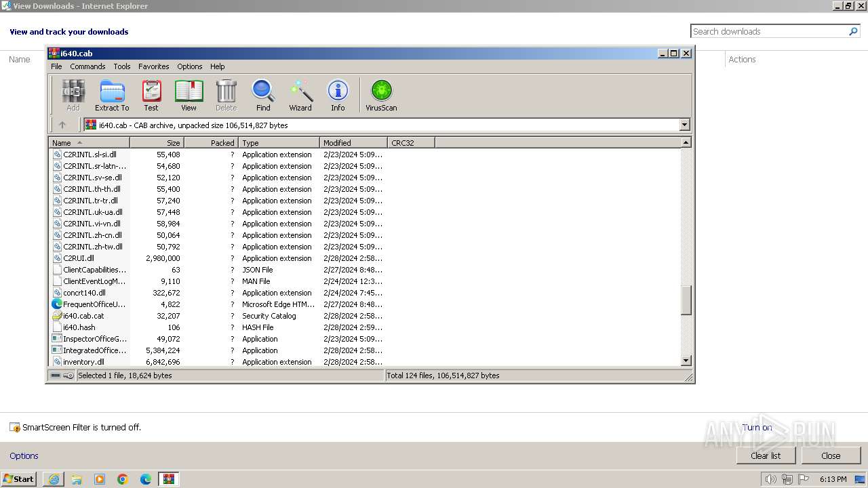868x488 pixels.
Task: Click Turn on SmartScreen link
Action: tap(757, 427)
